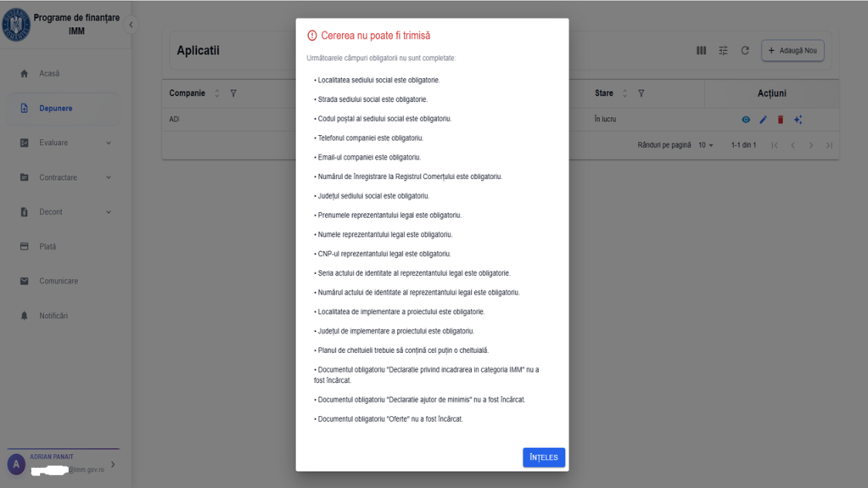Sort by the Companie column arrows
This screenshot has height=488, width=868.
point(217,93)
